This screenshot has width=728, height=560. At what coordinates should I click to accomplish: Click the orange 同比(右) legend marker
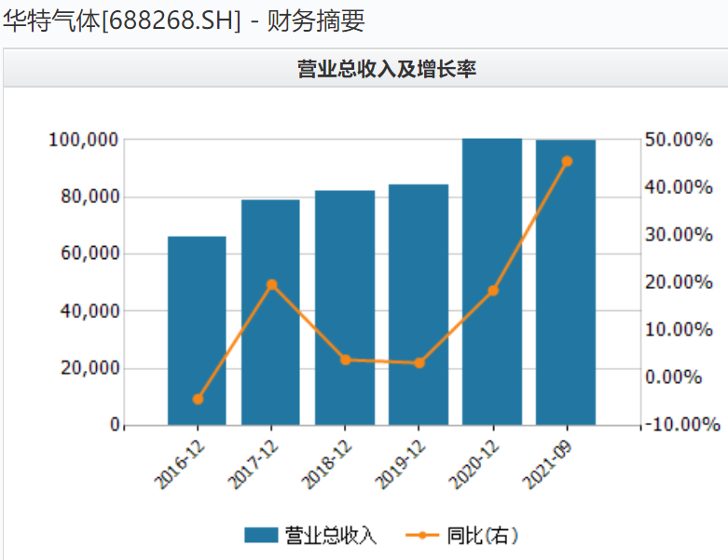(x=422, y=536)
